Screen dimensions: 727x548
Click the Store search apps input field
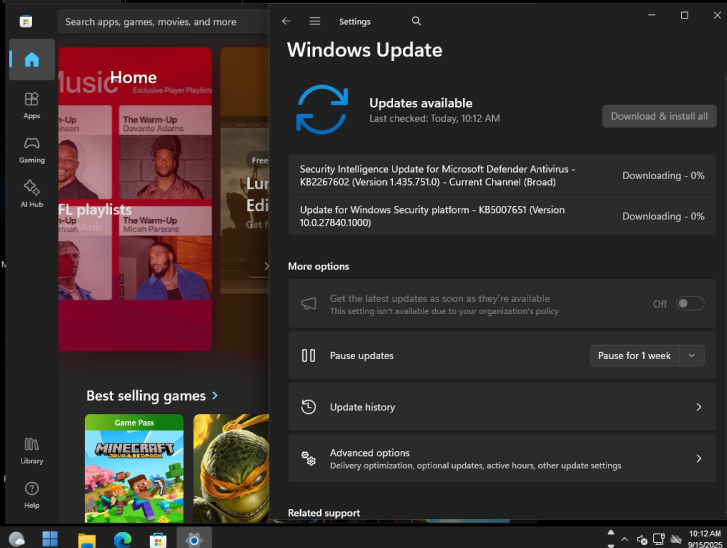pos(163,22)
